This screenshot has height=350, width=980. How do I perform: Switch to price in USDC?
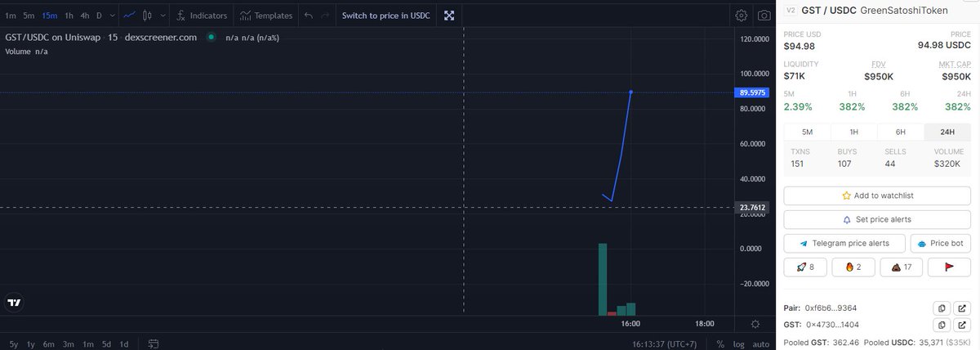tap(385, 16)
